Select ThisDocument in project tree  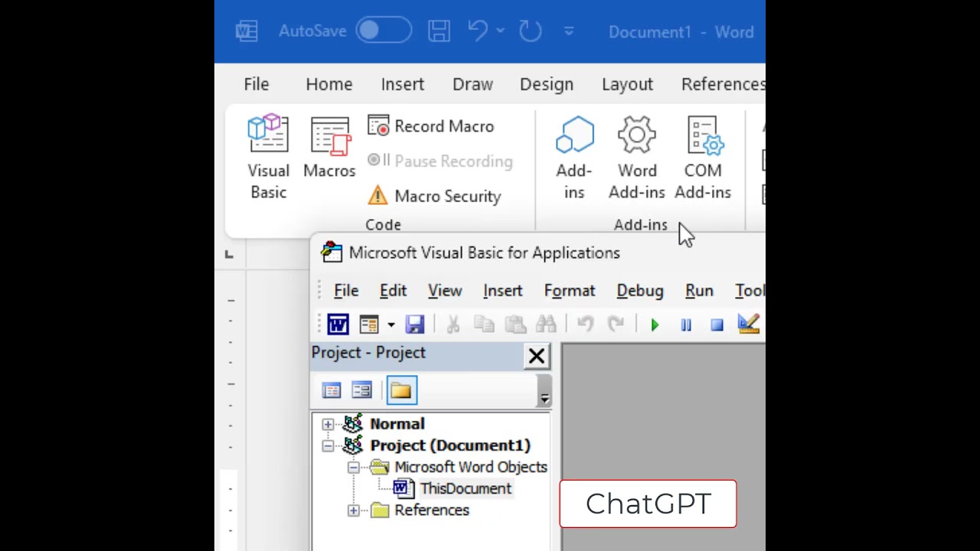click(465, 488)
